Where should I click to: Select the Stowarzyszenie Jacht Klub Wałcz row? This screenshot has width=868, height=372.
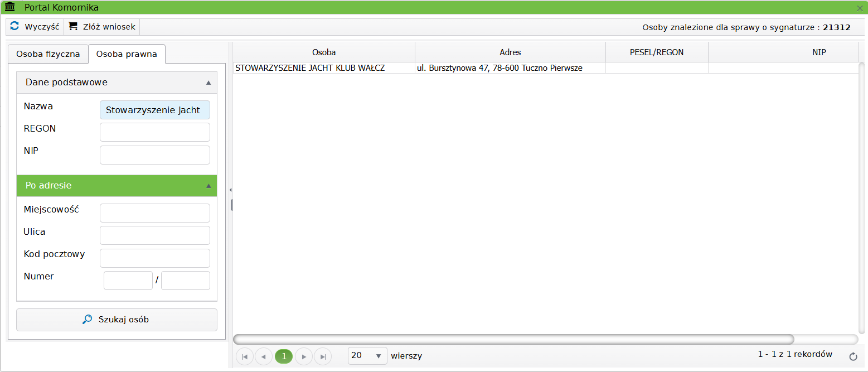tap(310, 68)
